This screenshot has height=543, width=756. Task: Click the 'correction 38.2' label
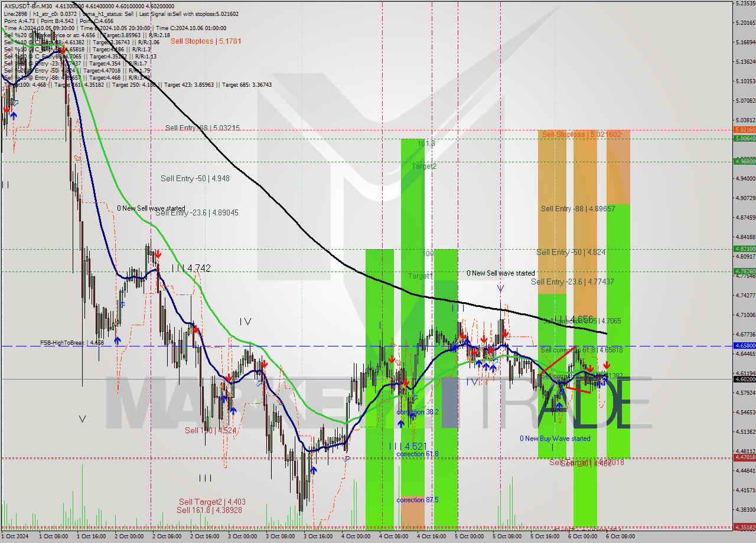(418, 412)
